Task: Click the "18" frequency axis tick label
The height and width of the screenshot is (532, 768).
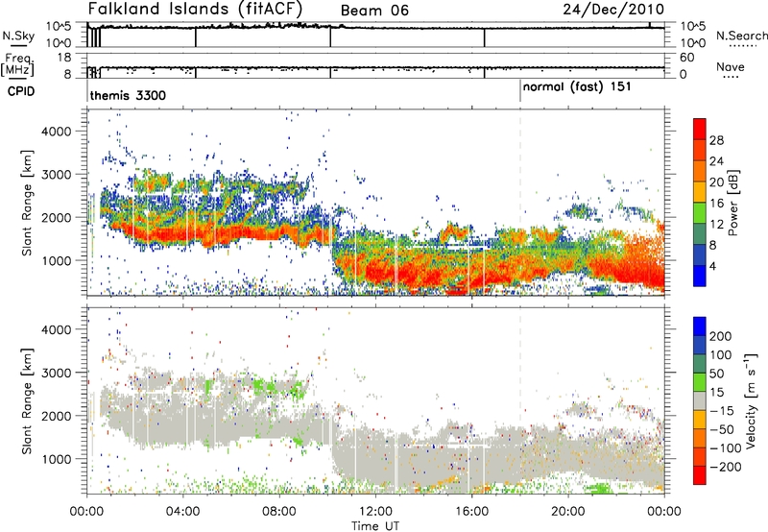Action: pos(63,58)
